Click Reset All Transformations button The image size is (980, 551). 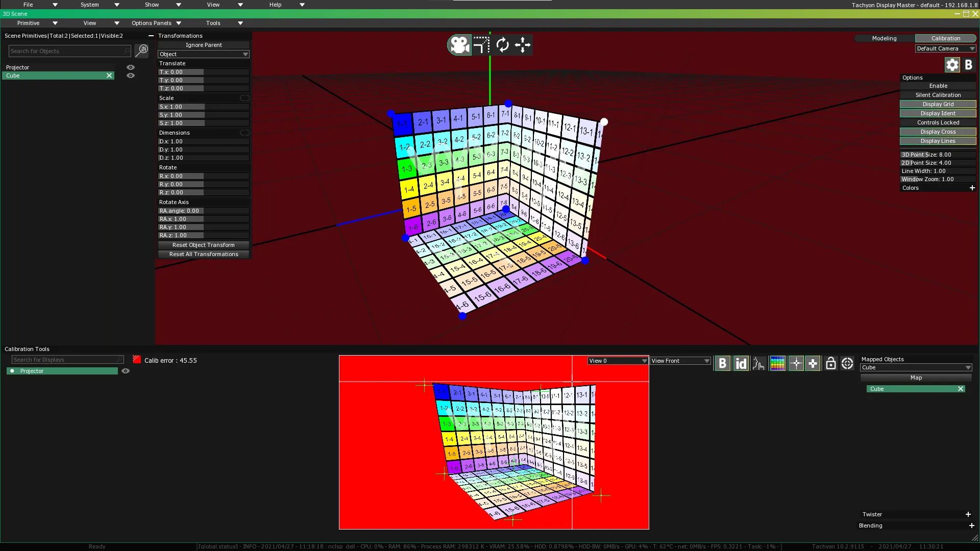(x=204, y=254)
